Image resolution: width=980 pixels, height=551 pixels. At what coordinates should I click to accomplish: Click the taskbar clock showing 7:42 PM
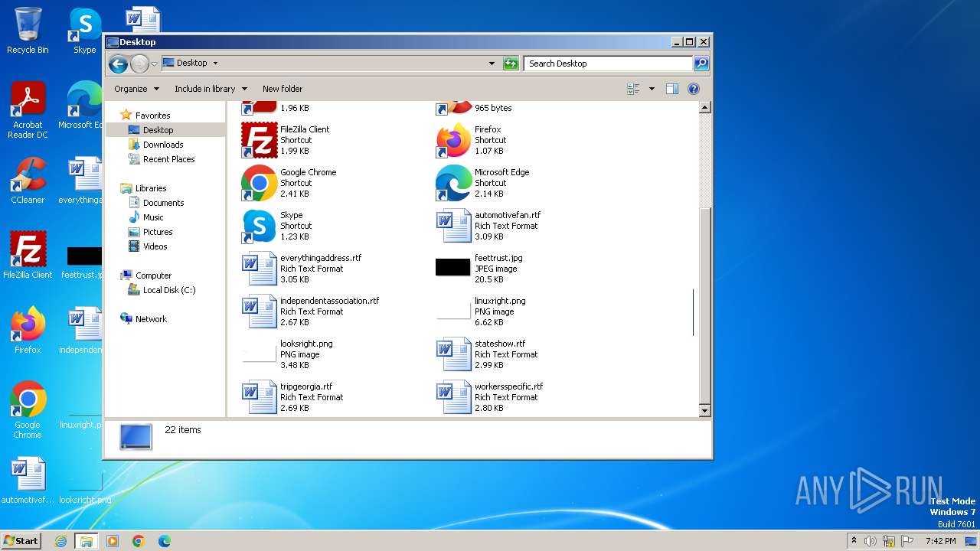(941, 541)
